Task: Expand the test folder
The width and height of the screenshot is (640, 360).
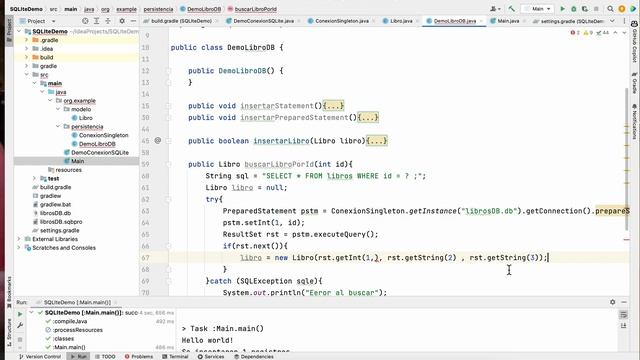Action: coord(35,178)
